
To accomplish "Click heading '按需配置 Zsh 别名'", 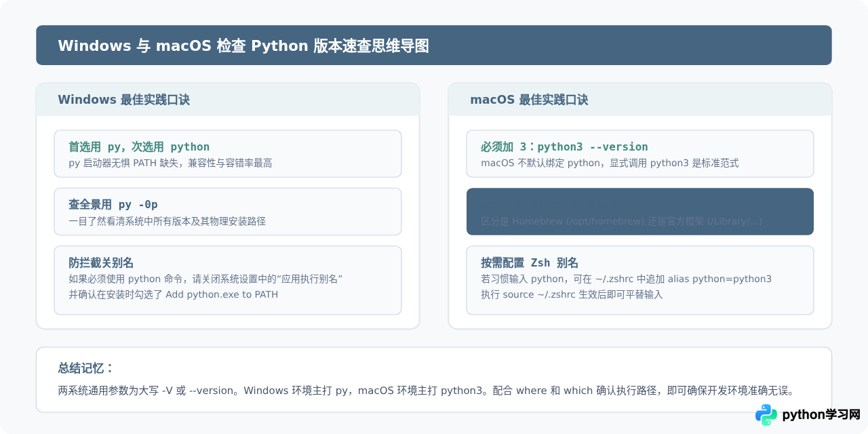I will coord(530,262).
